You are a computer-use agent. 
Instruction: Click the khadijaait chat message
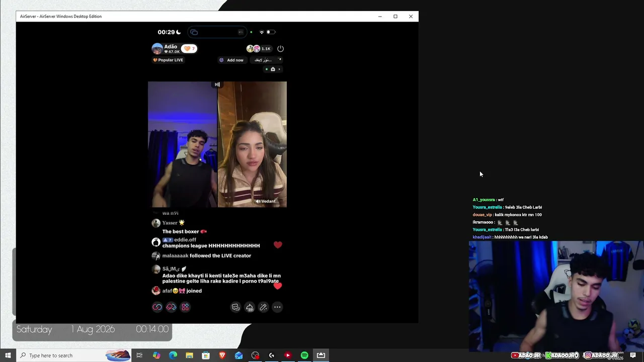[x=510, y=237]
